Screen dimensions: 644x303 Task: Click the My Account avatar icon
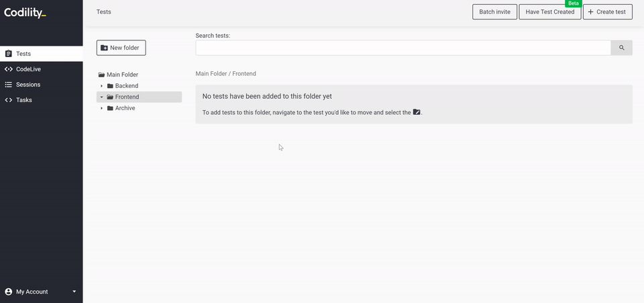coord(8,292)
